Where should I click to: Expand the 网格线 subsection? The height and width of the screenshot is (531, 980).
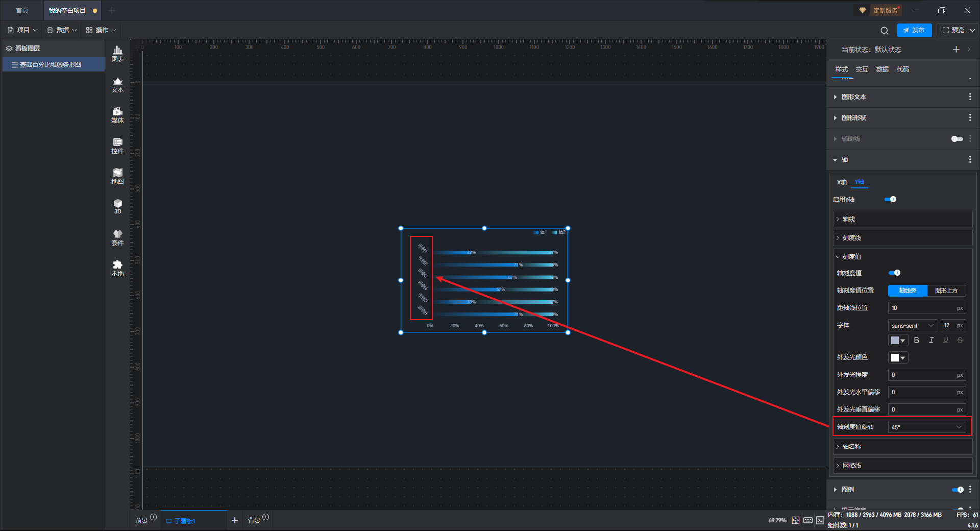902,466
